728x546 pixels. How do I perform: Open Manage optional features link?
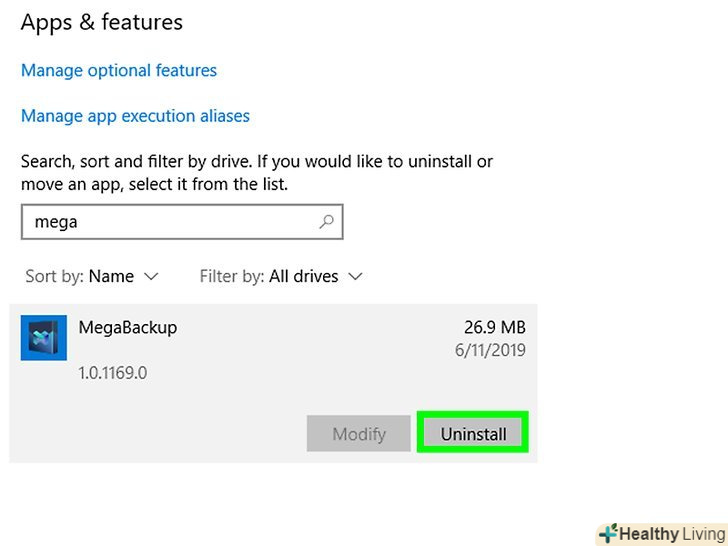click(119, 70)
